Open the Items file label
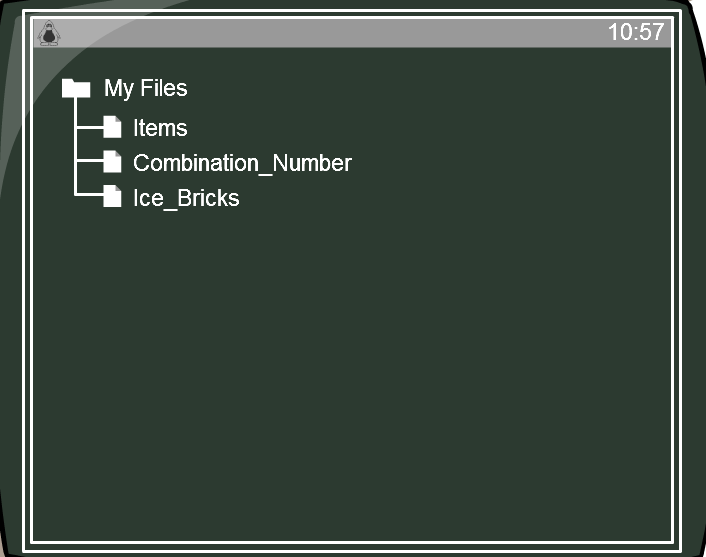Screen dimensions: 706x557 point(160,128)
